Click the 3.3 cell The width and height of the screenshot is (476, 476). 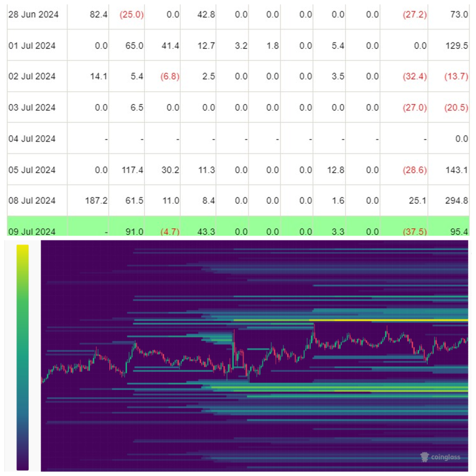coord(338,232)
